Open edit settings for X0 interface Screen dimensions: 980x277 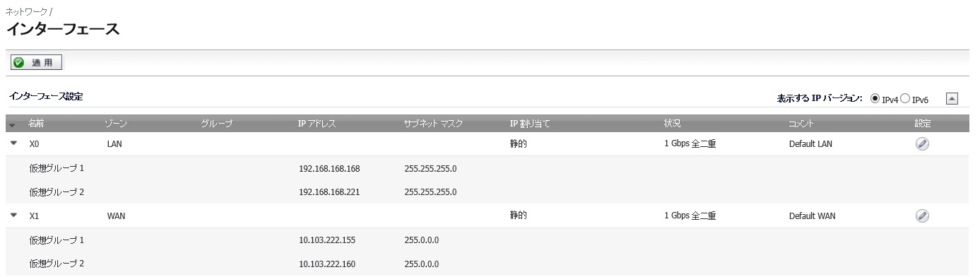click(922, 144)
